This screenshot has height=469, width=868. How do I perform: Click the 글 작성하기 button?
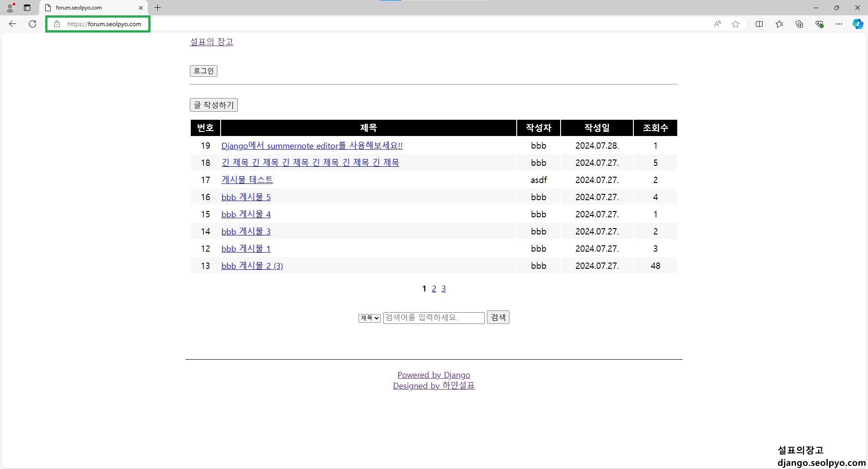[214, 105]
